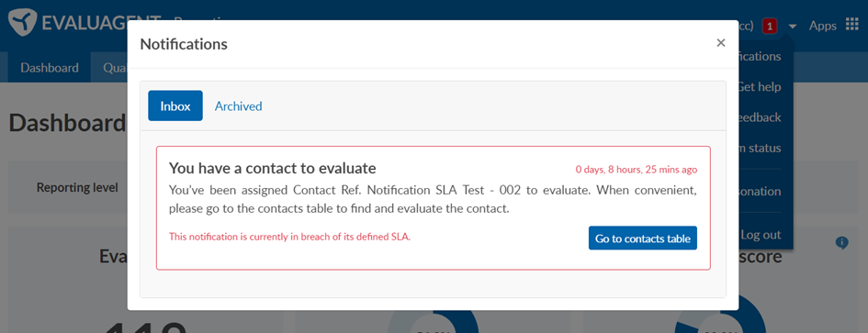Open the Apps grid icon
This screenshot has height=333, width=868.
(x=852, y=25)
